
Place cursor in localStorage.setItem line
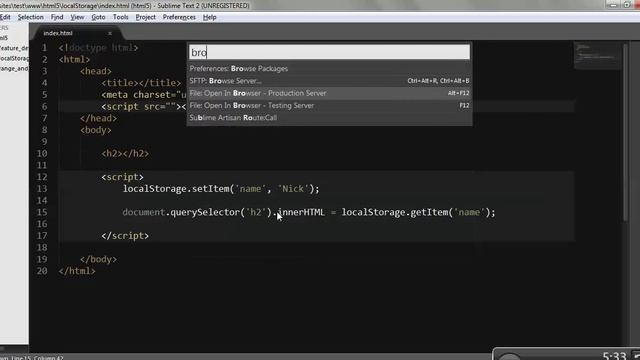(221, 189)
